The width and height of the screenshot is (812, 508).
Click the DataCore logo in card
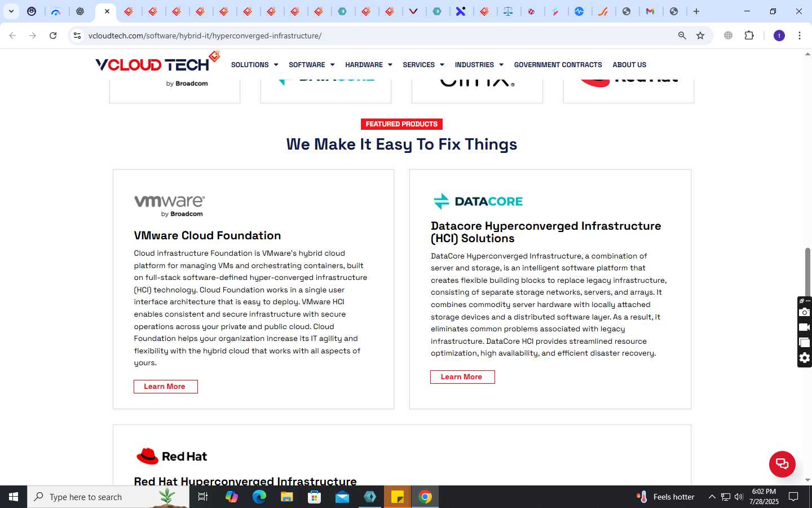[x=478, y=202]
